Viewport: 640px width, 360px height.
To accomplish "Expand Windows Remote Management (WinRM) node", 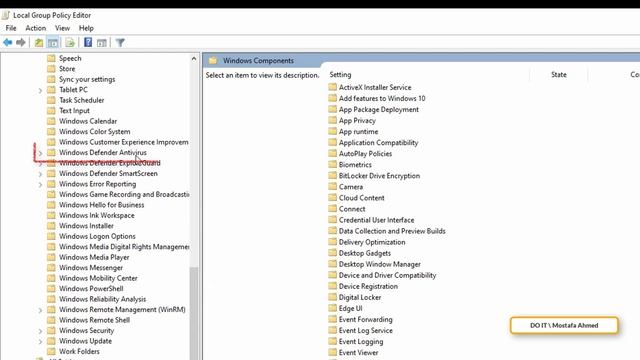I will (40, 310).
